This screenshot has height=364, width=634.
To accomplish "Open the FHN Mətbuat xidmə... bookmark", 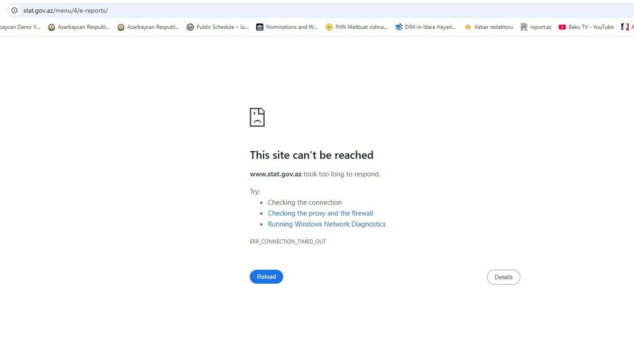I will pos(357,27).
